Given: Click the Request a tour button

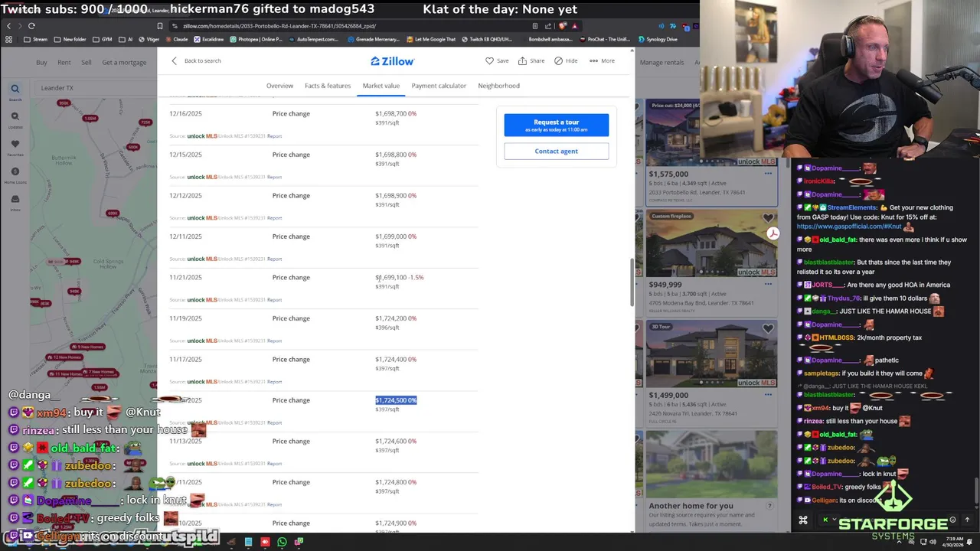Looking at the screenshot, I should click(x=557, y=125).
